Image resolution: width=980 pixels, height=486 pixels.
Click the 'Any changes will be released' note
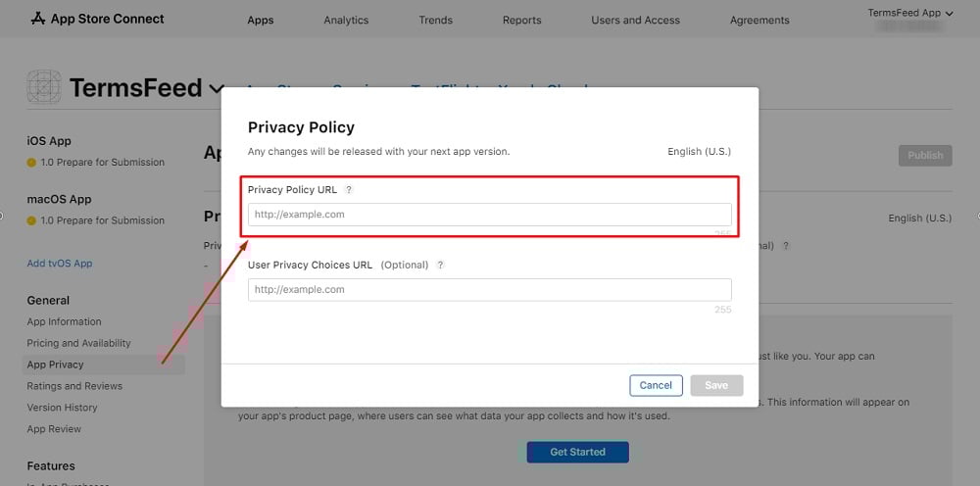[378, 152]
